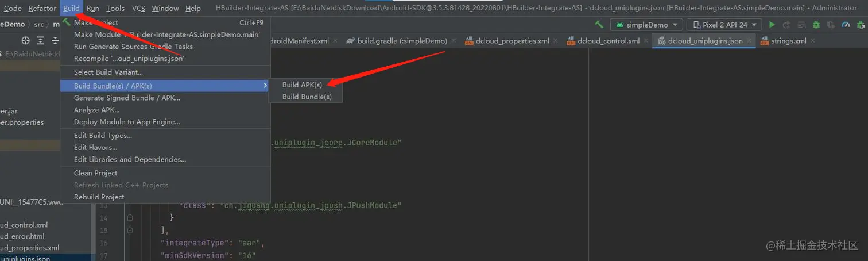Close the strings.xml editor tab
The image size is (868, 261).
pyautogui.click(x=813, y=41)
